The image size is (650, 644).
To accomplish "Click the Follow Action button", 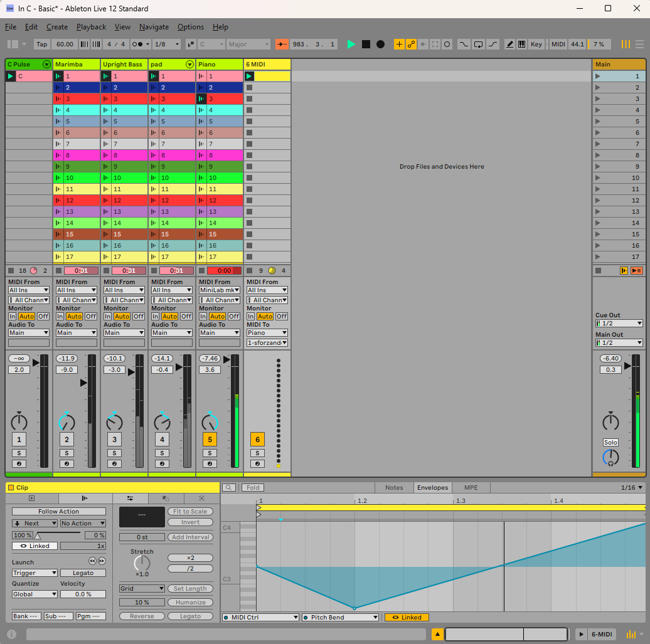I will click(x=58, y=512).
